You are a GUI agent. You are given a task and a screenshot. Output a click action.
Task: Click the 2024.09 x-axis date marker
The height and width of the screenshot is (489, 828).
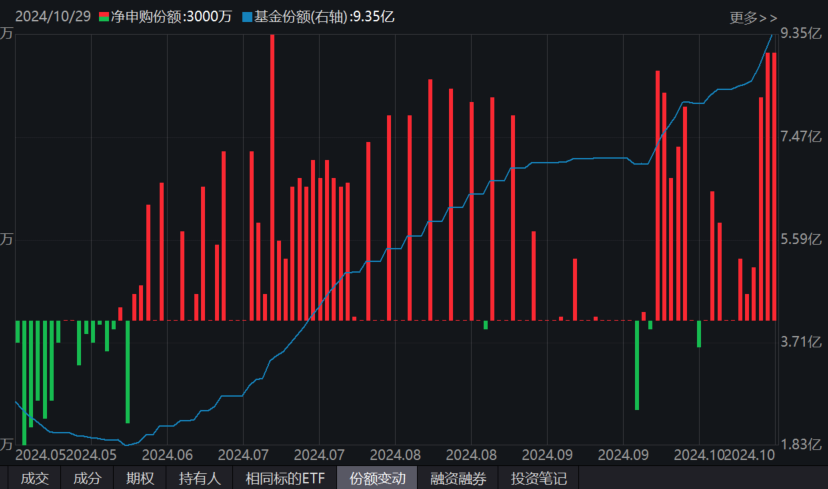coord(547,455)
